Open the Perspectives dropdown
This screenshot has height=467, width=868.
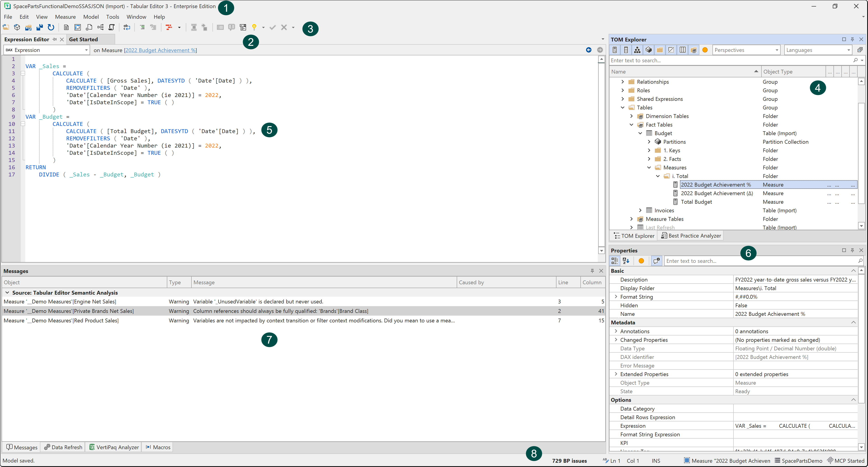[746, 50]
